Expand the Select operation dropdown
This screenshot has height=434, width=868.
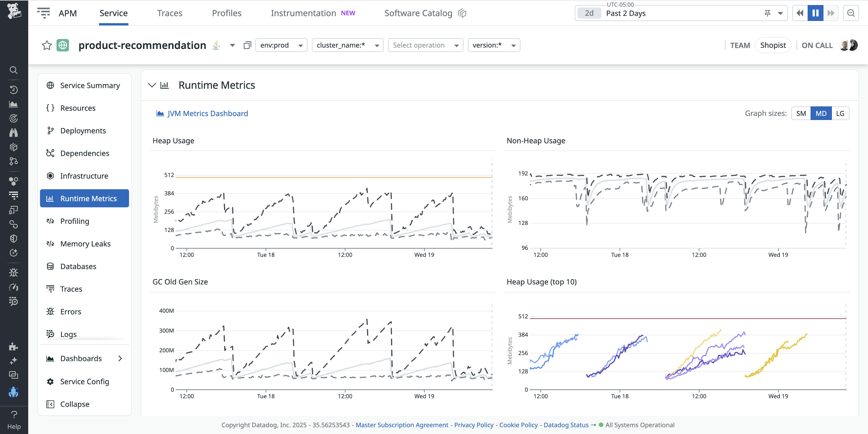pos(425,45)
